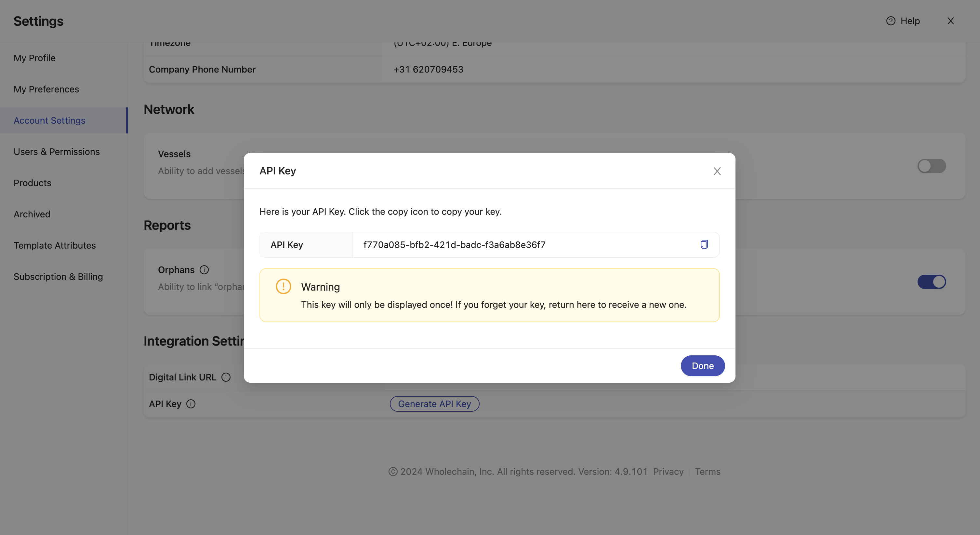Click the Orphans info icon
Screen dimensions: 980x535
pyautogui.click(x=204, y=270)
